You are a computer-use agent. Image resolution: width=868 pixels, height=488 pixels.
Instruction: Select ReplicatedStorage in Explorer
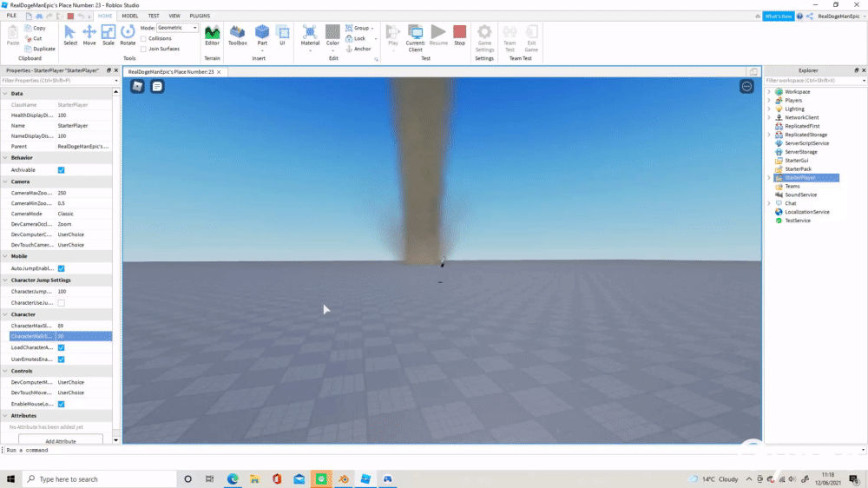806,135
